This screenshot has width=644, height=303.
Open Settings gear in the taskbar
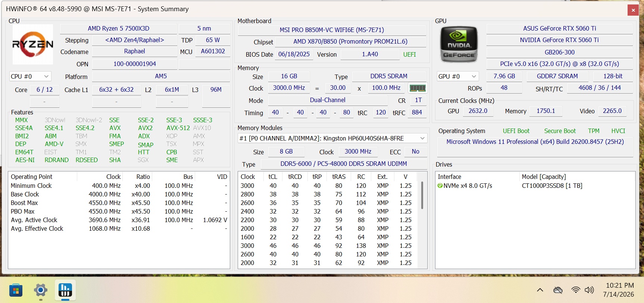[x=40, y=290]
